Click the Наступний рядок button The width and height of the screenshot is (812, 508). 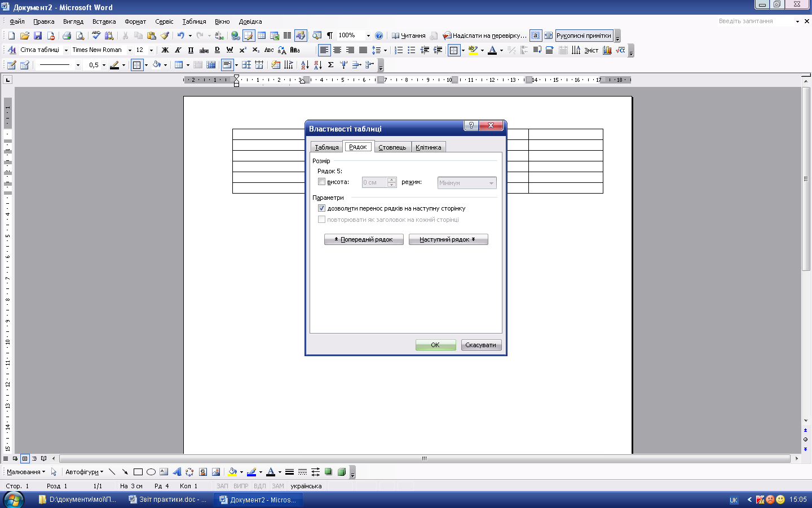tap(448, 239)
